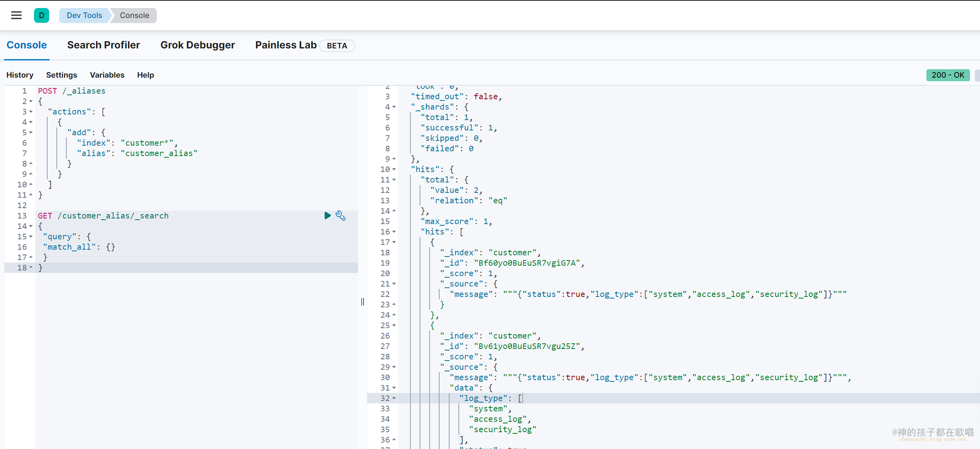
Task: Expand collapsed line 16 hits array
Action: click(396, 231)
